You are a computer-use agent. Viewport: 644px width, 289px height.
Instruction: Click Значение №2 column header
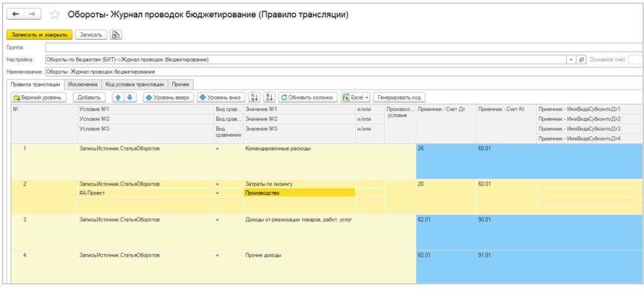pos(299,119)
